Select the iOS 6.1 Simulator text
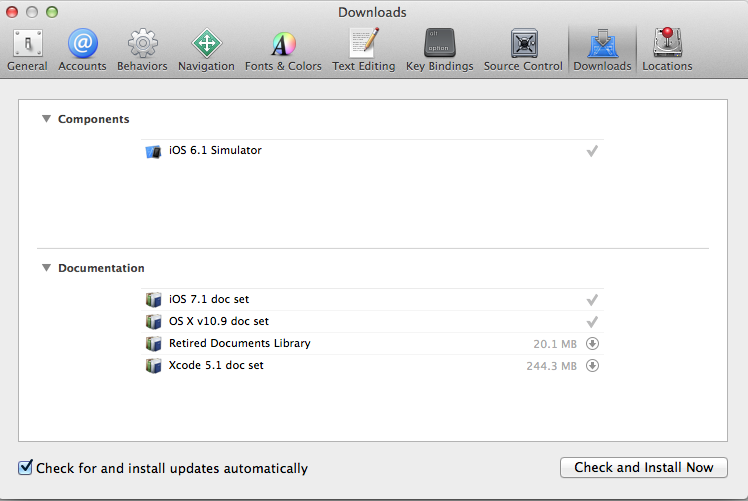Screen dimensions: 748x501 pos(215,150)
